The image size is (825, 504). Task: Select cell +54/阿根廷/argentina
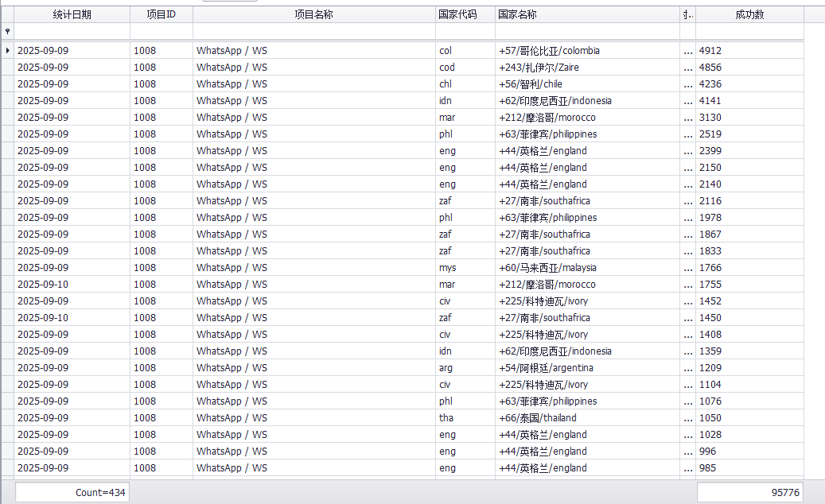(587, 368)
